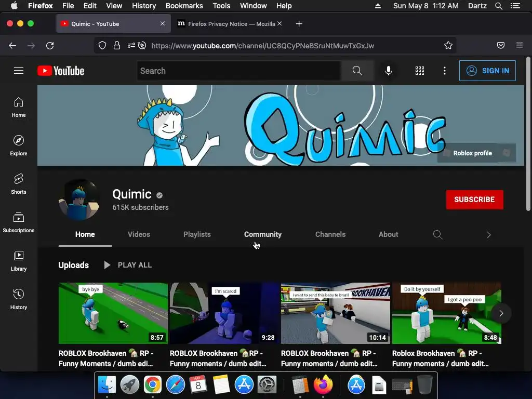Open Save to Pocket button
Screen dimensions: 532x399
click(501, 46)
